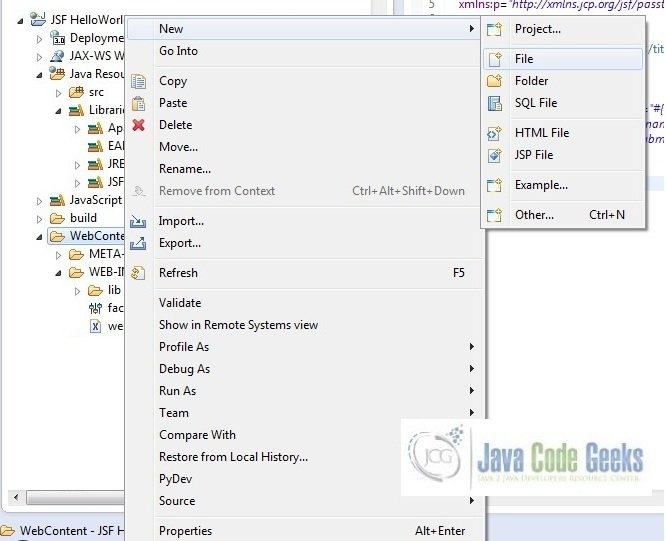Image resolution: width=666 pixels, height=541 pixels.
Task: Click the Paste clipboard icon
Action: pyautogui.click(x=138, y=103)
